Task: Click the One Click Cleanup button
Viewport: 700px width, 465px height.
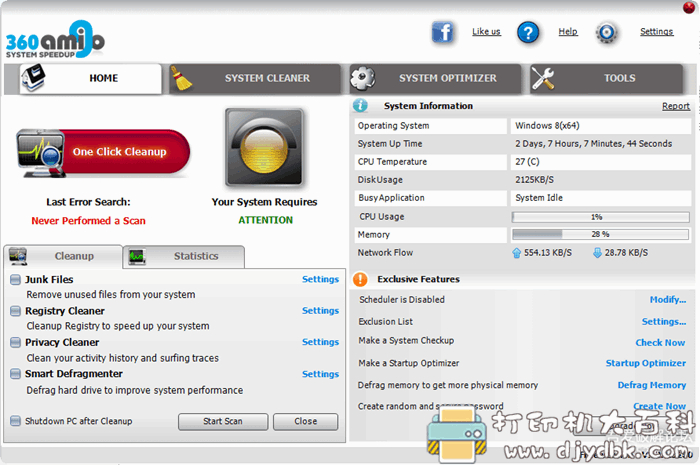Action: (x=104, y=153)
